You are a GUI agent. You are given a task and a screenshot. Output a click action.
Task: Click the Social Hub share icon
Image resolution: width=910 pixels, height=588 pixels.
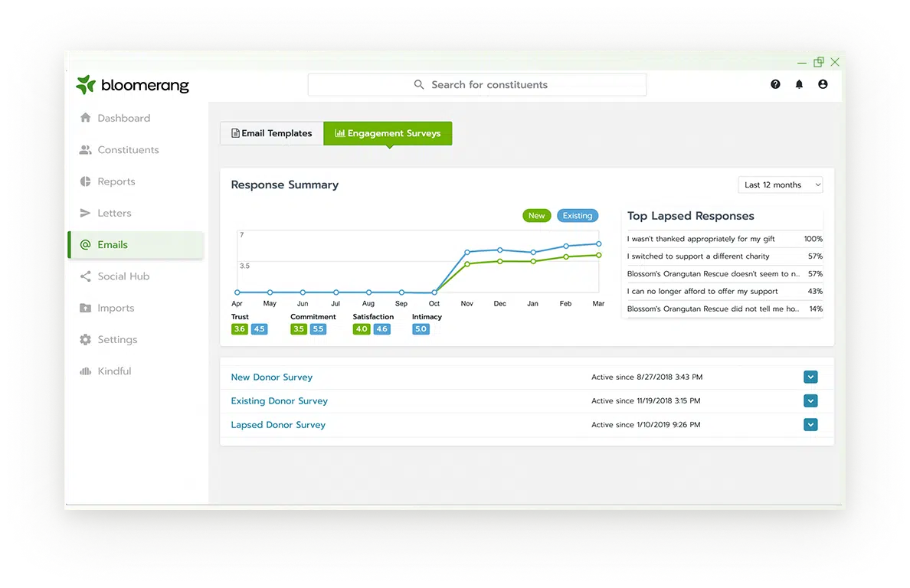[x=85, y=276]
